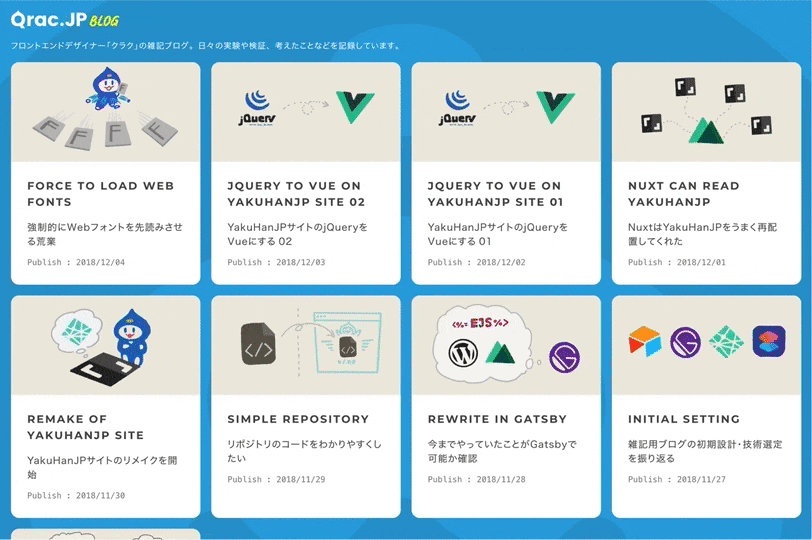Click the publish date 2018/11/29
This screenshot has width=812, height=540.
(301, 479)
